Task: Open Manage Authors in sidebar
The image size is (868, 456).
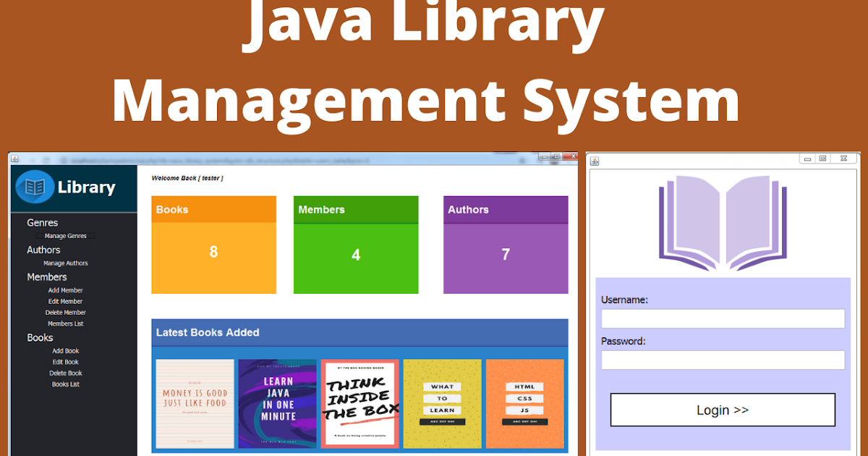Action: coord(66,263)
